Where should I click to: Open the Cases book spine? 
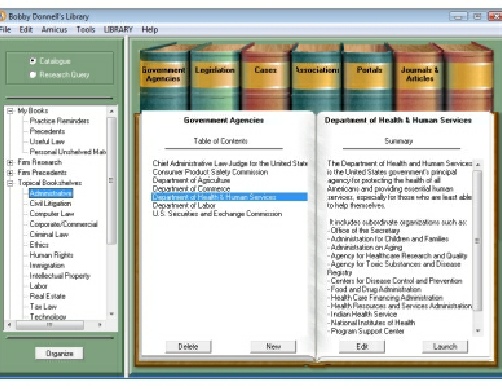pyautogui.click(x=266, y=77)
